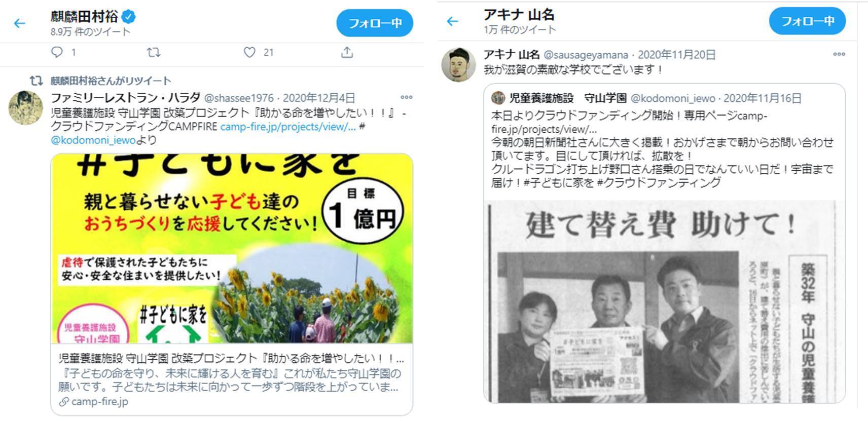Click the retweet icon in action row
Viewport: 868px width, 421px height.
tap(153, 52)
